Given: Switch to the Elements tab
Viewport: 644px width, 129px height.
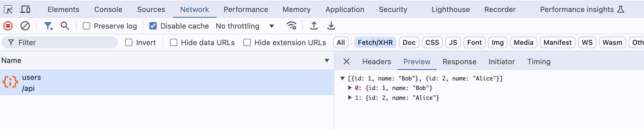Looking at the screenshot, I should pos(63,10).
